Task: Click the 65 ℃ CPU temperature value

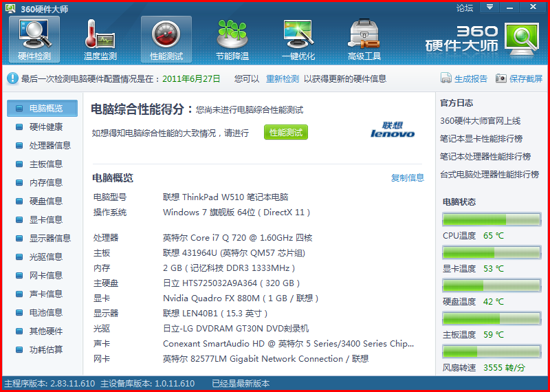Action: [x=494, y=236]
